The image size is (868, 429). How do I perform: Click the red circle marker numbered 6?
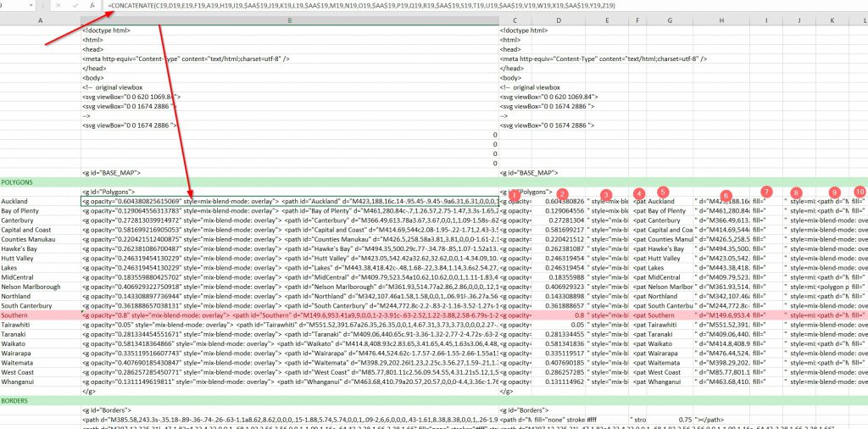(726, 194)
